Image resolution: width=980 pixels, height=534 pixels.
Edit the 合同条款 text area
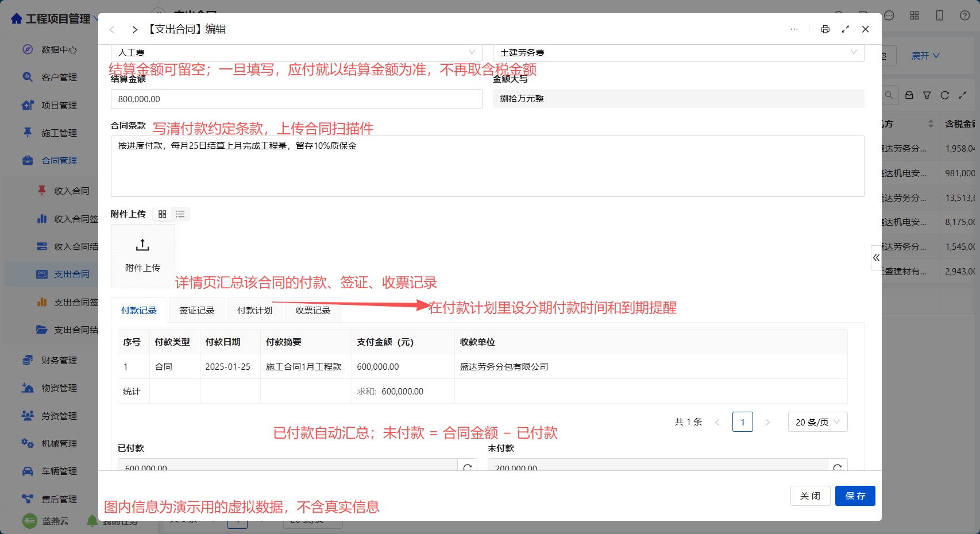tap(487, 166)
